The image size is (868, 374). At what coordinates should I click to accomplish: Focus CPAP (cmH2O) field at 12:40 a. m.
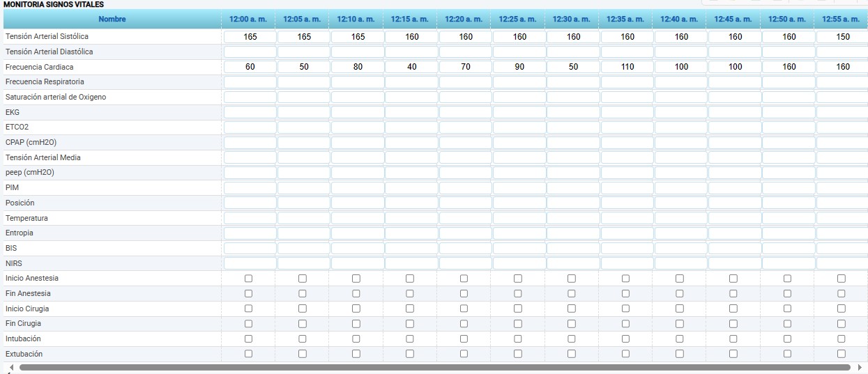pos(681,142)
